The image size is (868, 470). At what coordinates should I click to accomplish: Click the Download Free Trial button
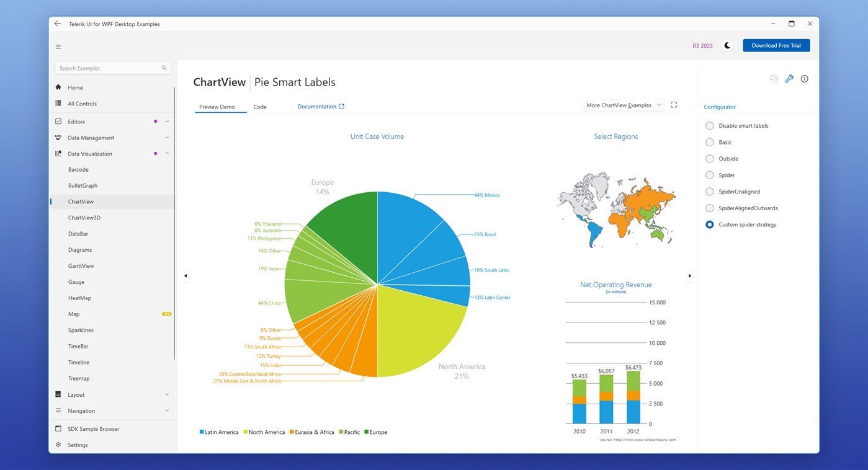776,45
